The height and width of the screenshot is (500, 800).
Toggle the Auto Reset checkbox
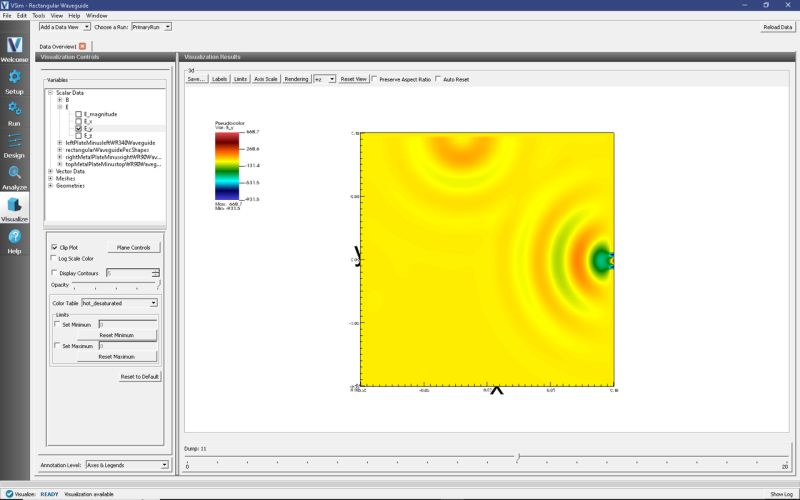(438, 79)
